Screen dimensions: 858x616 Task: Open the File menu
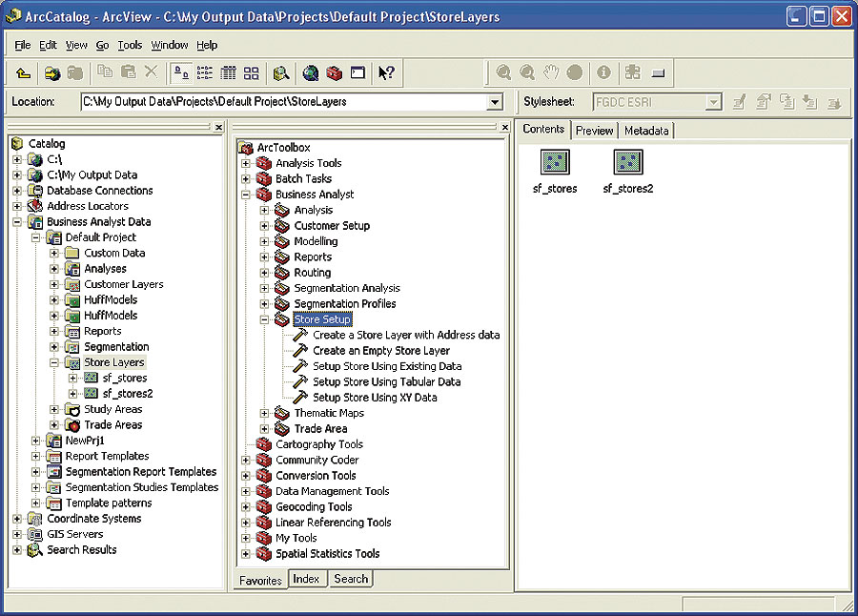click(23, 45)
